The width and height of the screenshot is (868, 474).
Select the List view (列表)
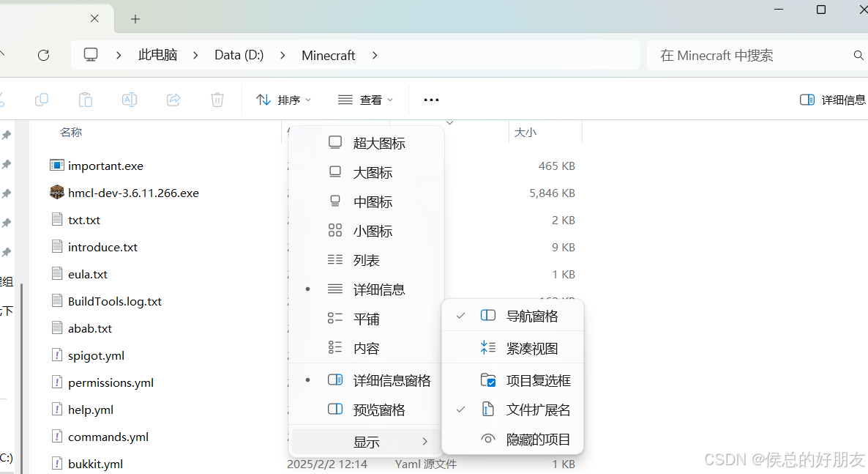pyautogui.click(x=366, y=260)
